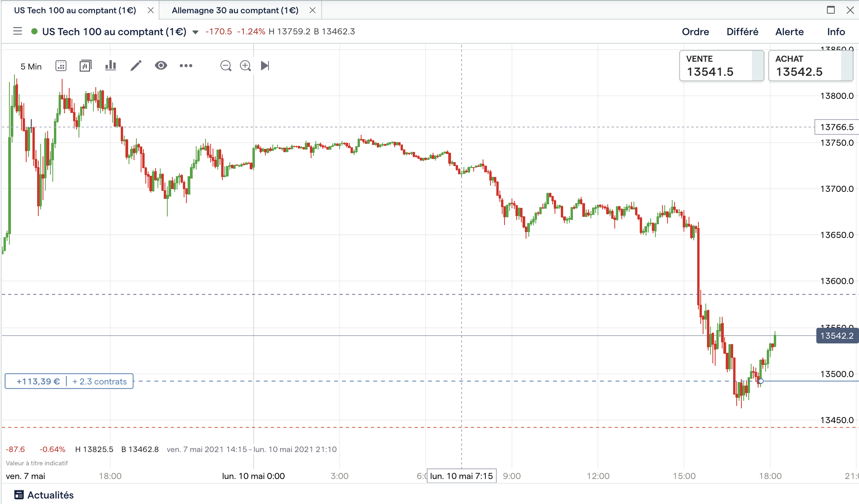The width and height of the screenshot is (859, 504).
Task: Click the chart comparison overlay icon
Action: [x=85, y=66]
